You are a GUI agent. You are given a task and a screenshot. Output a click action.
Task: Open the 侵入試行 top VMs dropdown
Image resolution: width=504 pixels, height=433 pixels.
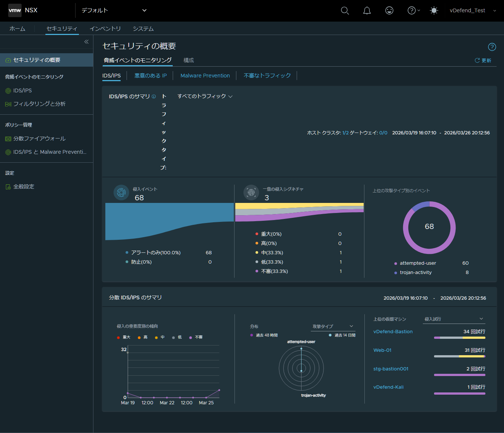pos(454,319)
